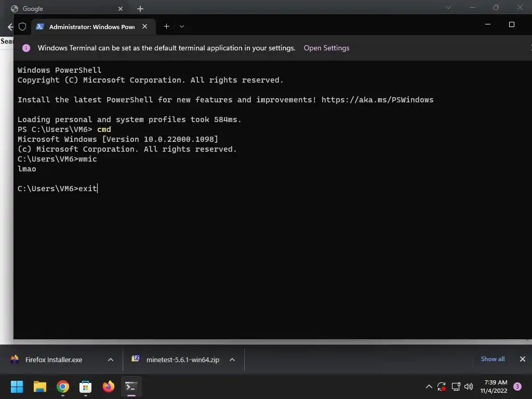
Task: Maximize the Windows Terminal window
Action: click(x=512, y=24)
